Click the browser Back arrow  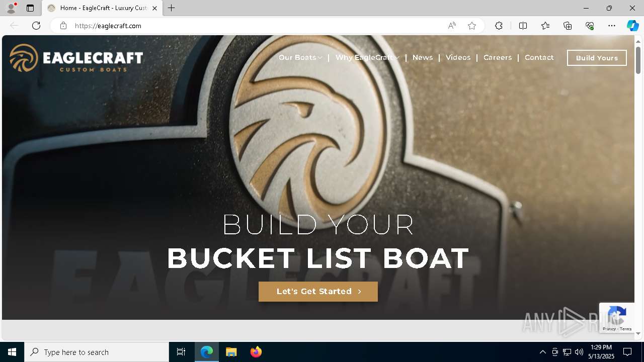click(x=14, y=26)
